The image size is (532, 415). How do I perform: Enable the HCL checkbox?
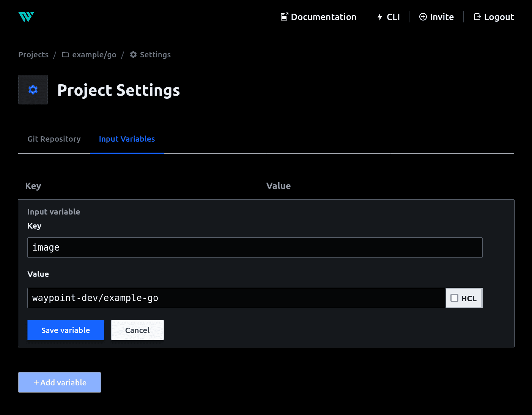(x=454, y=298)
